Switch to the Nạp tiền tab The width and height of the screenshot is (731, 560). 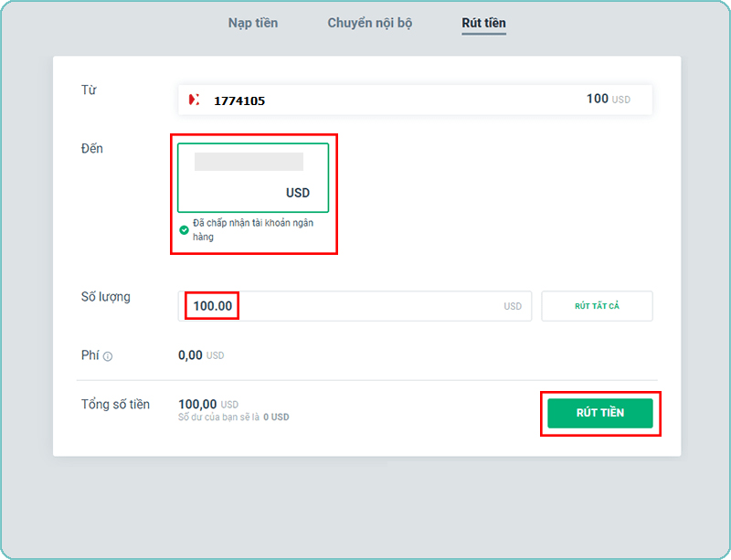252,23
